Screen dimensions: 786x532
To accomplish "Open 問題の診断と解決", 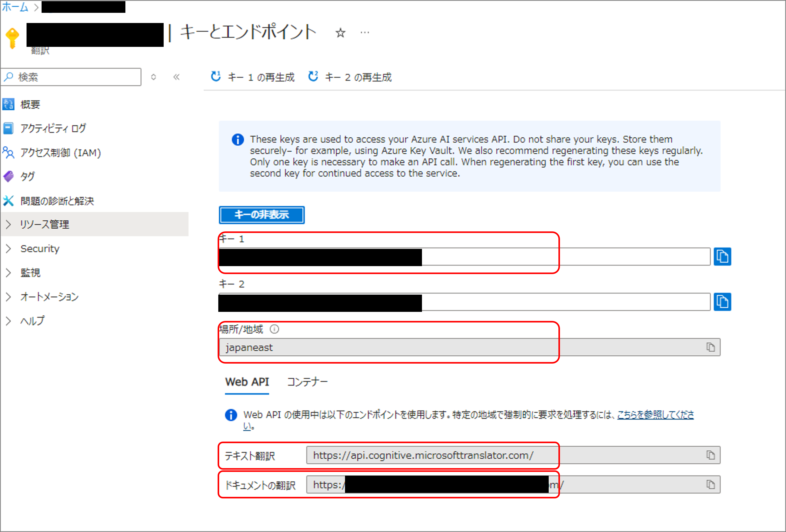I will point(58,201).
